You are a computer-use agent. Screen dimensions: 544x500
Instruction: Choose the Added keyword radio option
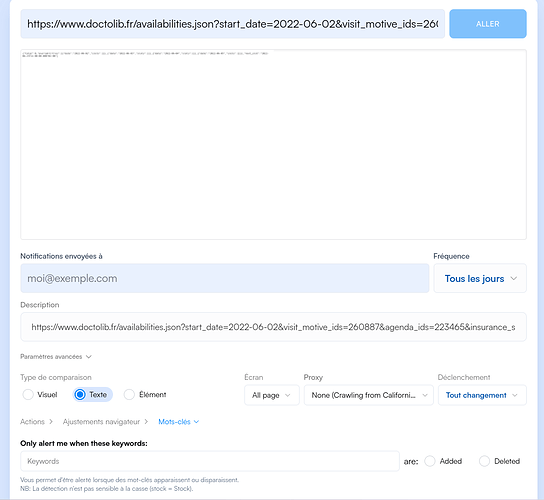(430, 461)
